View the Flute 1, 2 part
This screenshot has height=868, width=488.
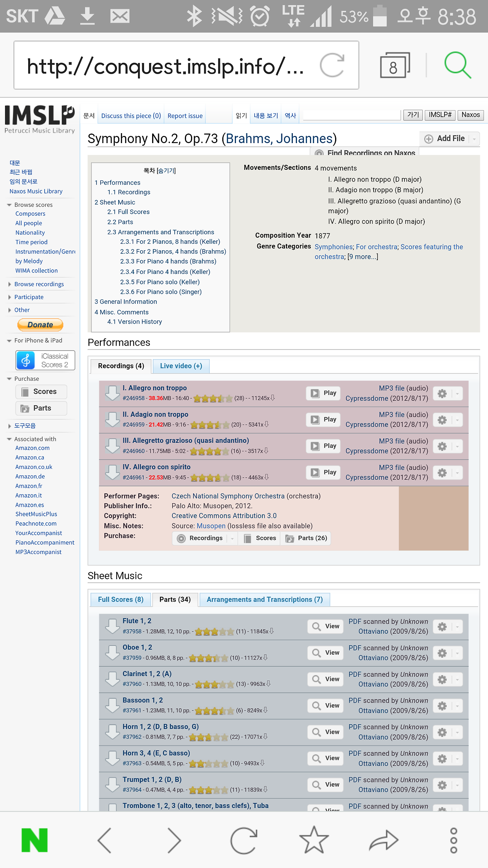326,626
